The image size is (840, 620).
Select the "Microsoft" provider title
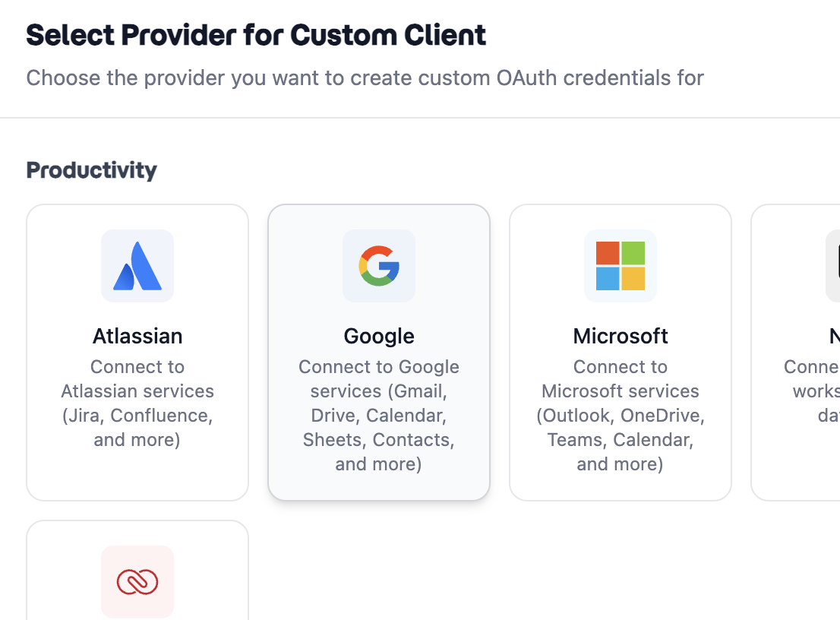tap(620, 336)
